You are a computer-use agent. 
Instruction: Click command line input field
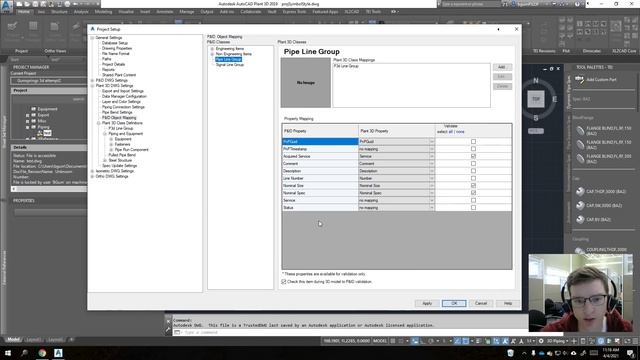pyautogui.click(x=351, y=333)
